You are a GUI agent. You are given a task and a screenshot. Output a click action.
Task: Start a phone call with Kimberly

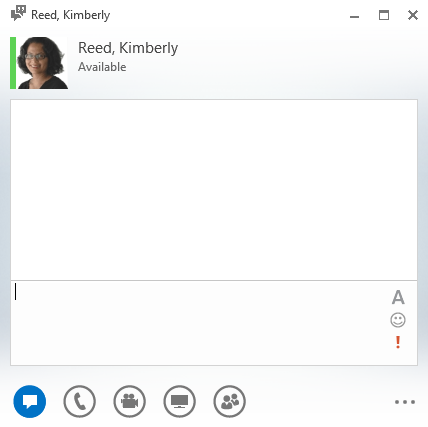pos(80,401)
